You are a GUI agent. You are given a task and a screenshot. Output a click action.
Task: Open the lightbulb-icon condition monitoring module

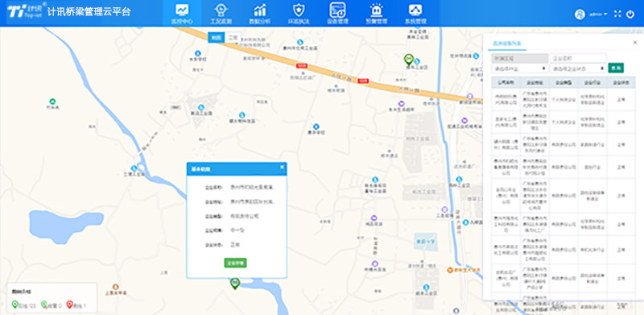tap(221, 14)
